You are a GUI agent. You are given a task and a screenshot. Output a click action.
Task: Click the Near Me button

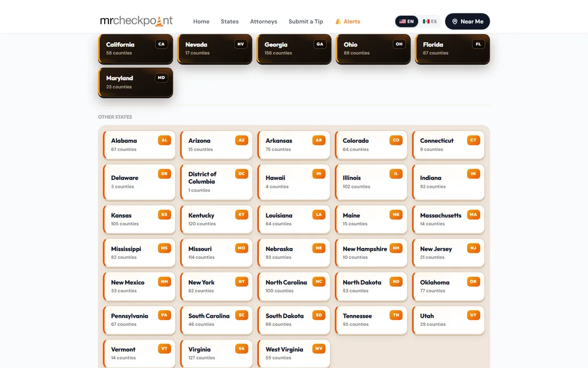(x=467, y=21)
